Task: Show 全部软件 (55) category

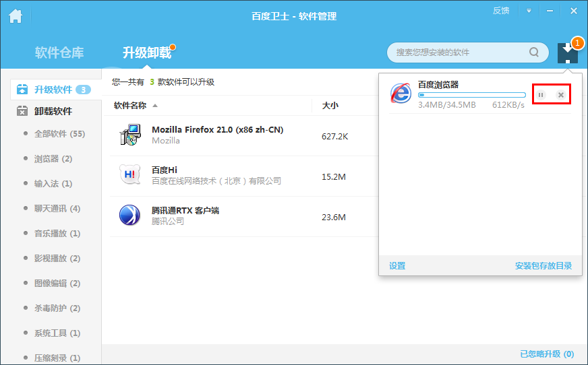Action: pos(59,133)
